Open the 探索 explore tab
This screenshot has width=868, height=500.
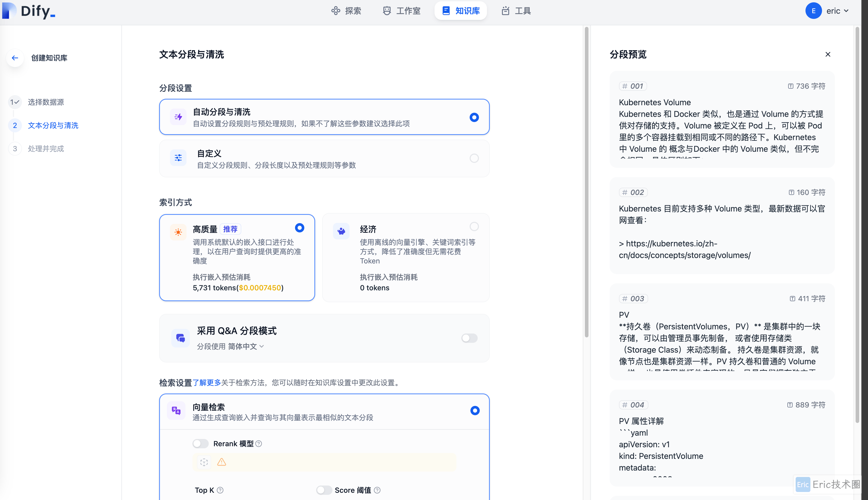(346, 11)
